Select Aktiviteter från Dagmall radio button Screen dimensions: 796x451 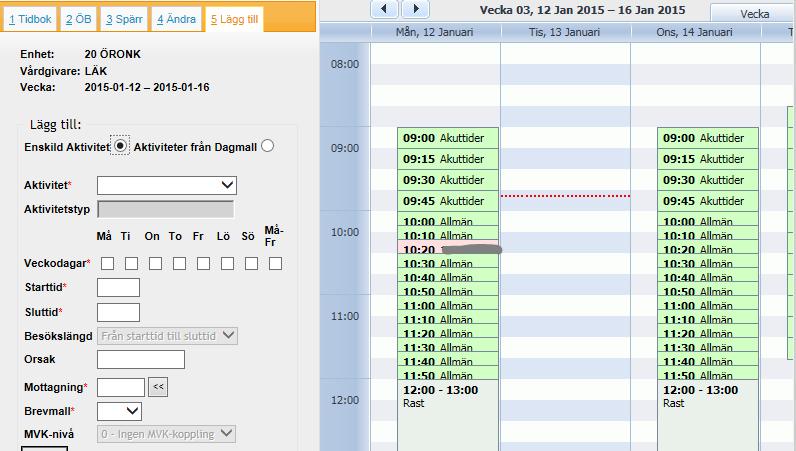268,146
